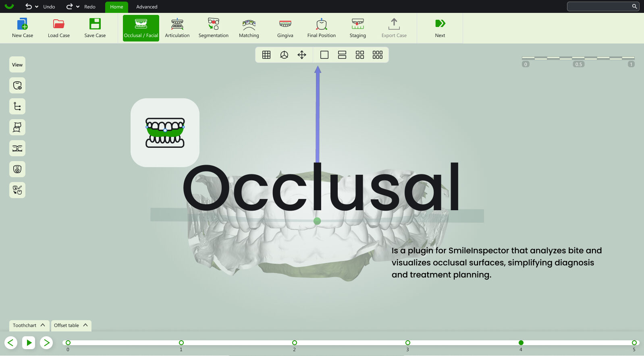Click the Next button
Screen dimensions: 644x356
click(x=440, y=28)
